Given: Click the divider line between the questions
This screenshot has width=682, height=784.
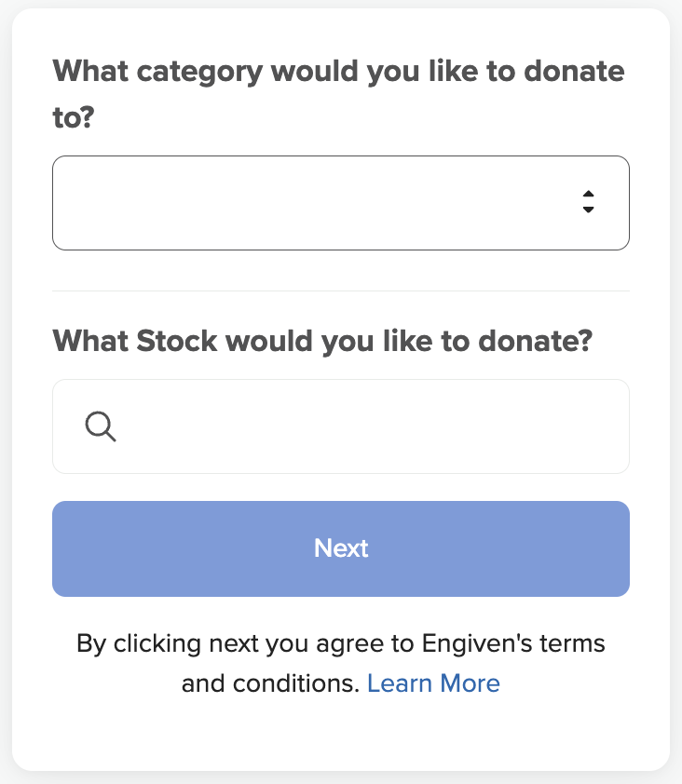Looking at the screenshot, I should pyautogui.click(x=341, y=291).
